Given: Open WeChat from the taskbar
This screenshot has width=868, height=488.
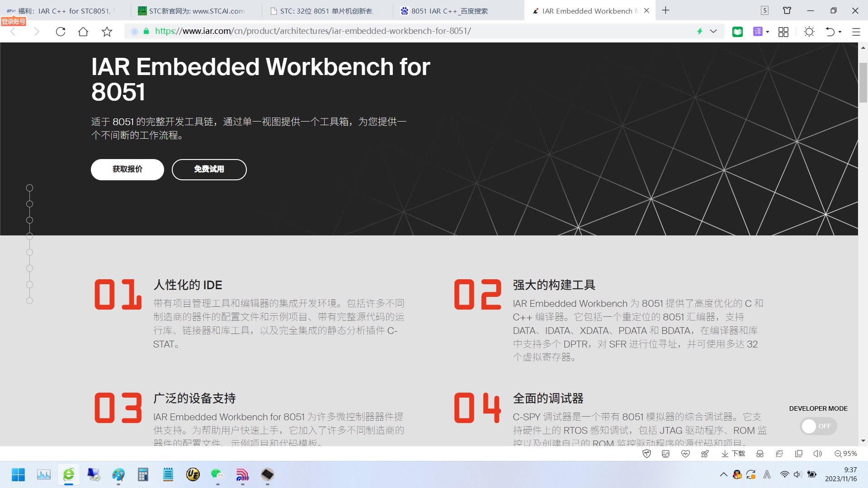Looking at the screenshot, I should coord(217,474).
